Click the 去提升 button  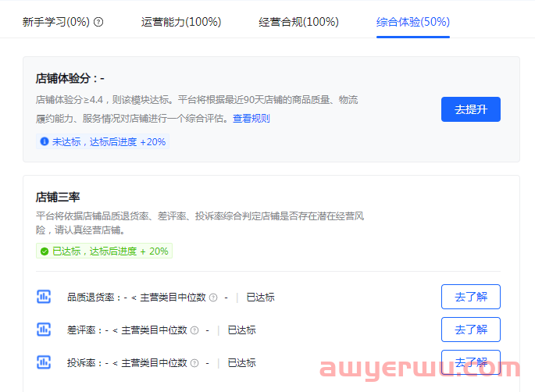[x=471, y=109]
